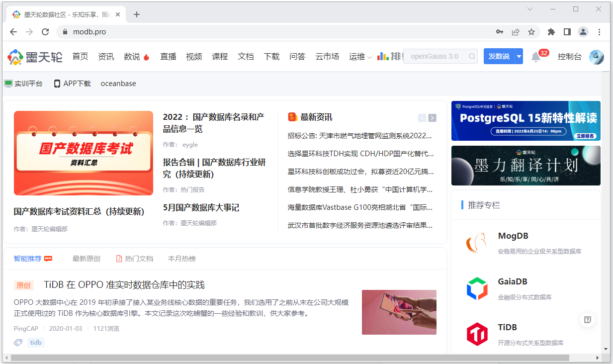Open the 视频 menu item

pyautogui.click(x=194, y=57)
